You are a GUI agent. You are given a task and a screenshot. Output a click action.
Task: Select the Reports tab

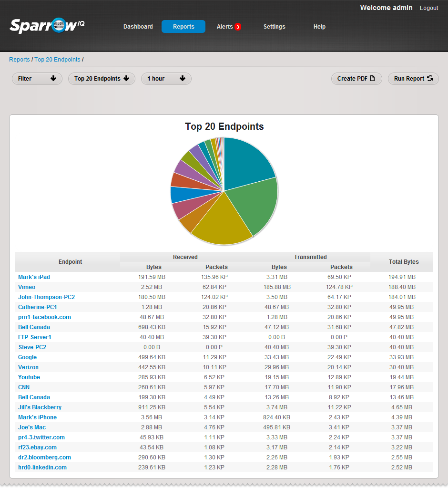(183, 27)
